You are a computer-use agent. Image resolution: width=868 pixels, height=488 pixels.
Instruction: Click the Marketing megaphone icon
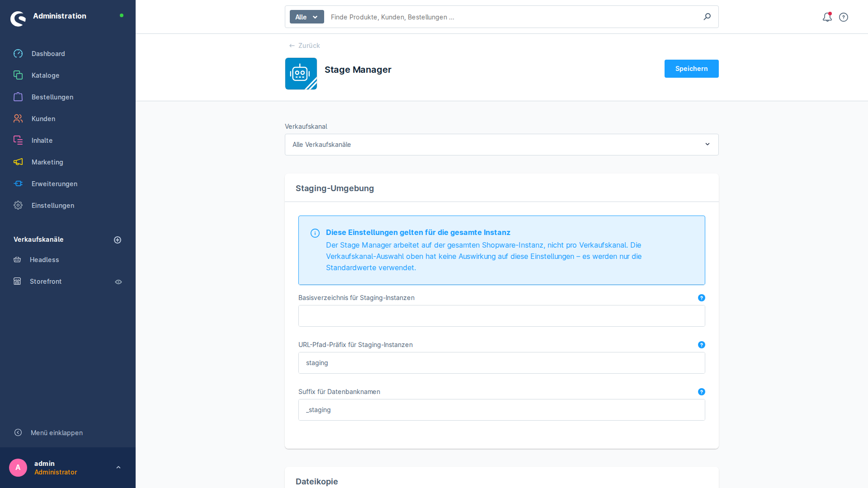(18, 162)
